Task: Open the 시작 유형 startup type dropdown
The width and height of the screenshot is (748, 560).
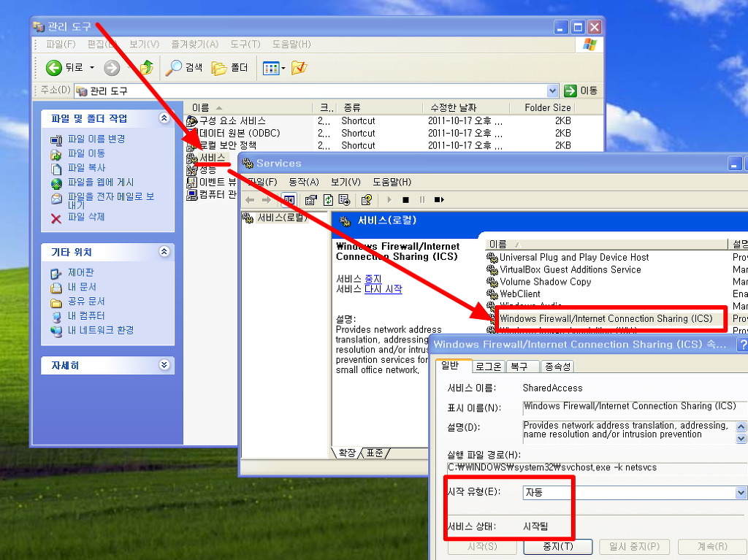Action: [x=741, y=493]
